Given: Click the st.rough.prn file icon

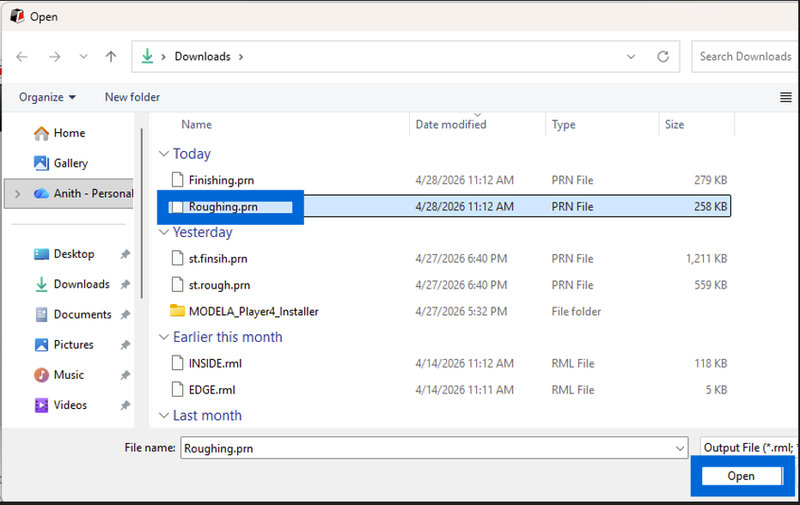Looking at the screenshot, I should (177, 285).
